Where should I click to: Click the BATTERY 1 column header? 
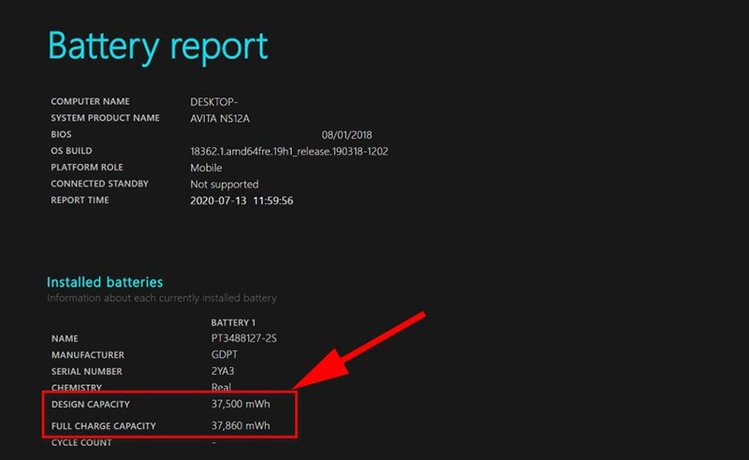[x=234, y=323]
